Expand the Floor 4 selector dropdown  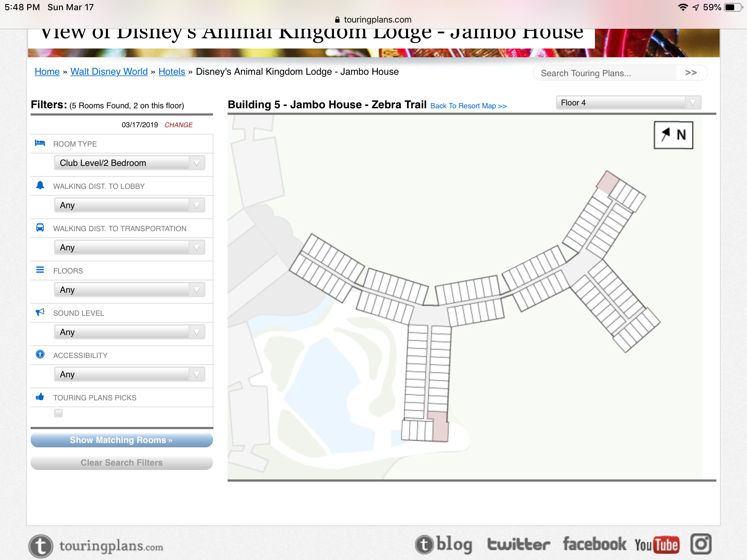pos(628,103)
